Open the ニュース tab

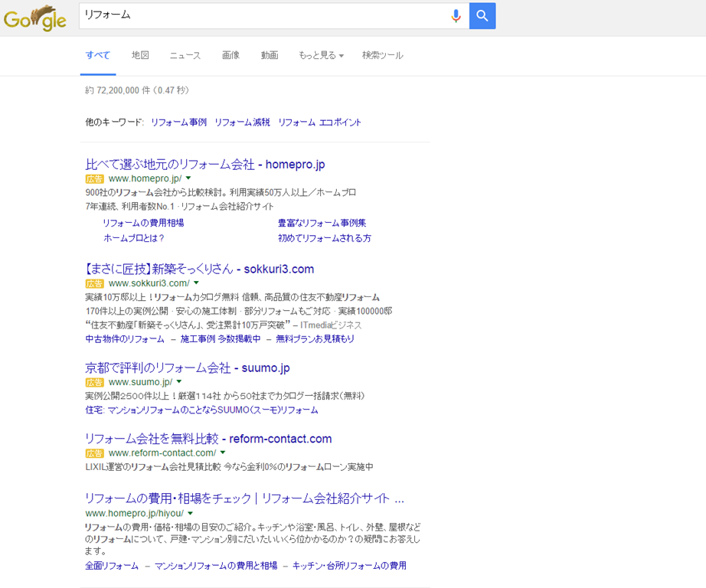(185, 55)
